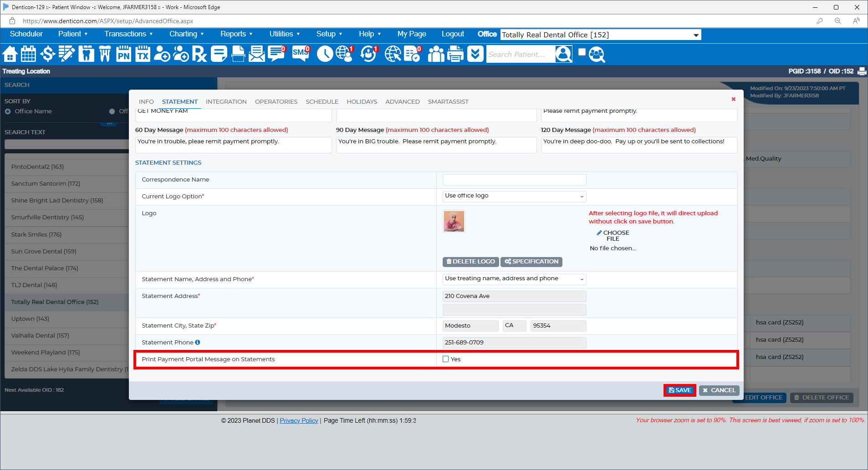Click the PN progress notes icon
Viewport: 868px width, 470px height.
click(123, 54)
